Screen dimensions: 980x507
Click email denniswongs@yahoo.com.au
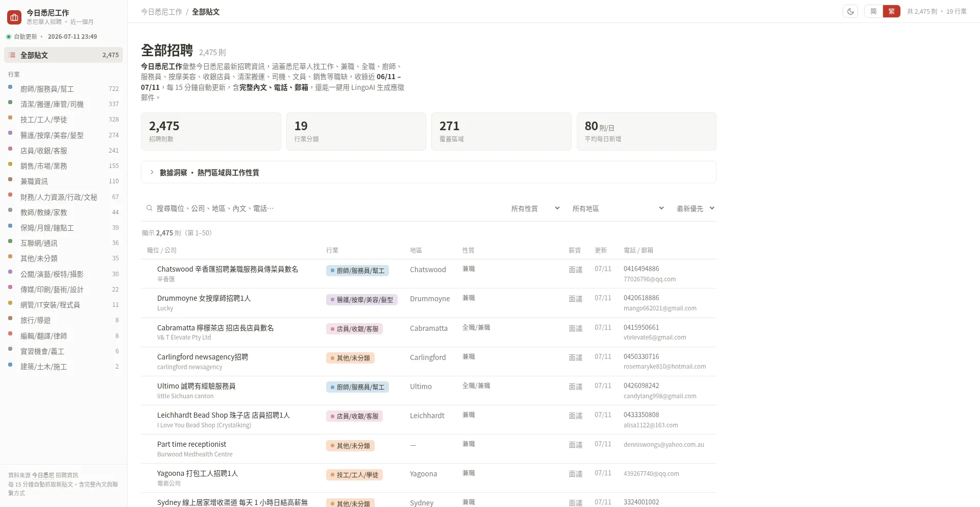[664, 445]
